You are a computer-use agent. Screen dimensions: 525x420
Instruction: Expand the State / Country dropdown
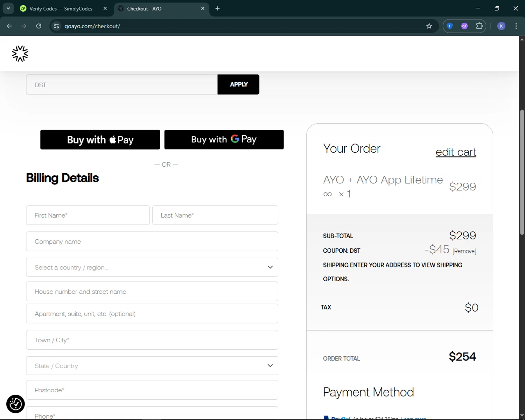152,366
